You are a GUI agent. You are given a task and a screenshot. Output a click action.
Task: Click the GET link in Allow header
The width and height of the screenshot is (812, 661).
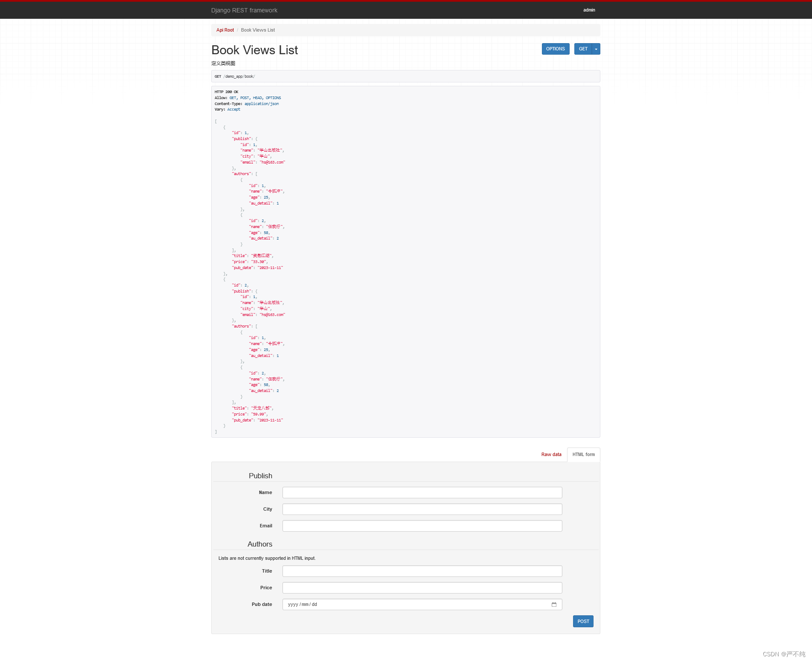(233, 98)
